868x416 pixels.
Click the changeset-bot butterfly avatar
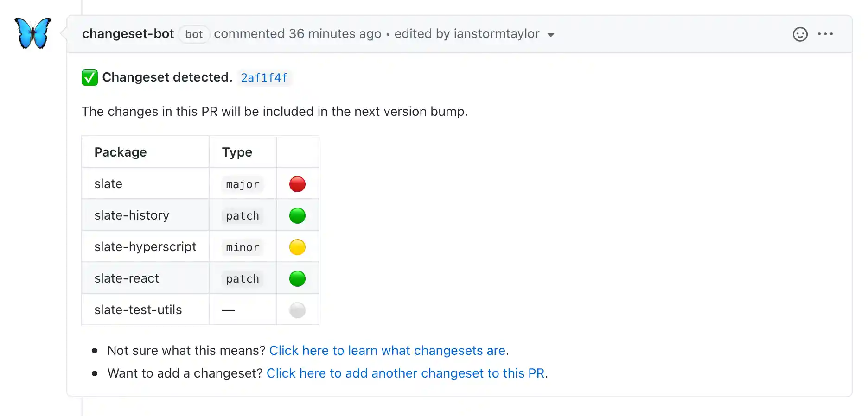[33, 33]
